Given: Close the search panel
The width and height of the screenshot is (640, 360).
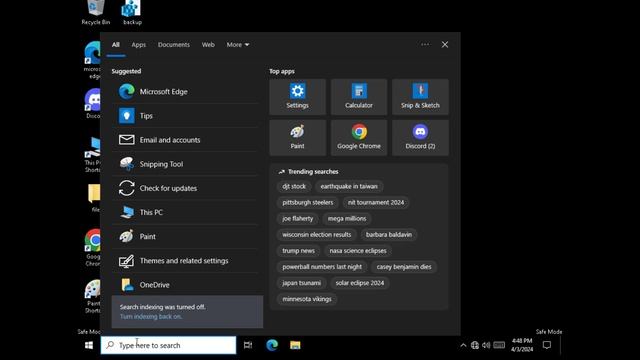Looking at the screenshot, I should coord(445,44).
